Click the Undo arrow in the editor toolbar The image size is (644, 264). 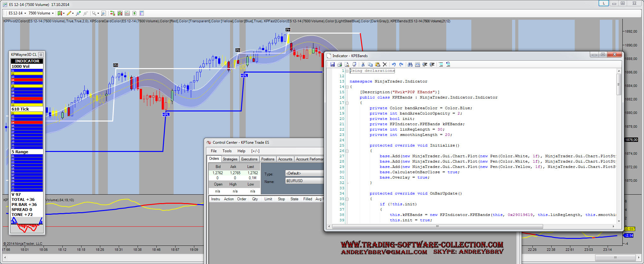pyautogui.click(x=394, y=64)
